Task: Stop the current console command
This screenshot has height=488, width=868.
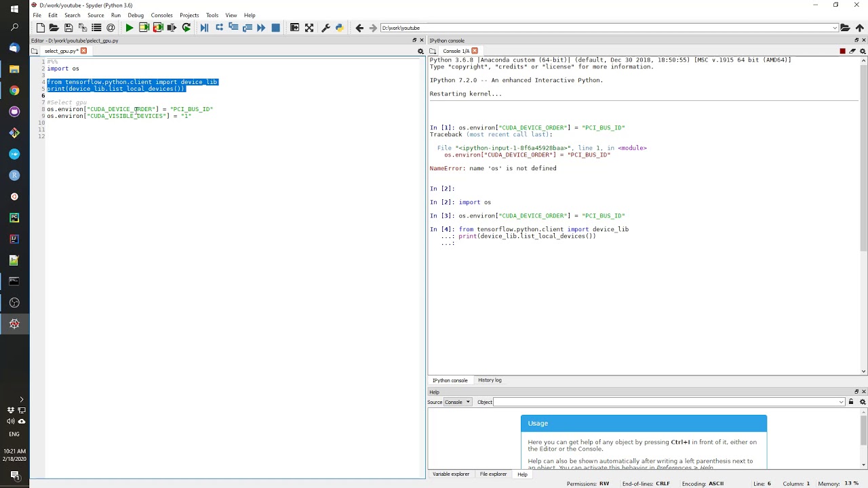Action: click(x=842, y=51)
